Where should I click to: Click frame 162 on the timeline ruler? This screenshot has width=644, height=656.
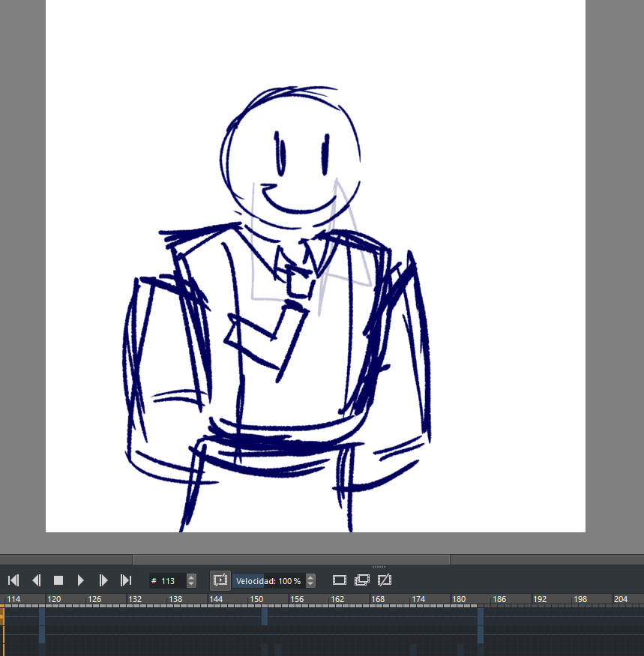point(337,599)
